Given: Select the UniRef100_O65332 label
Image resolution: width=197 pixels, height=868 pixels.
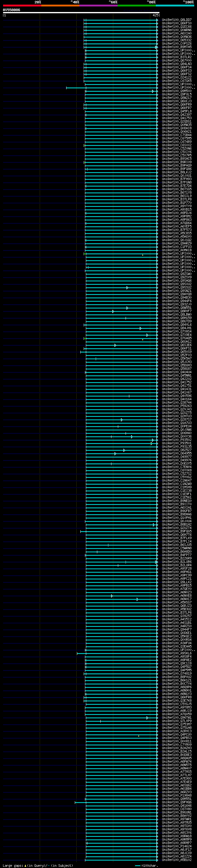Looking at the screenshot, I should pyautogui.click(x=177, y=40).
